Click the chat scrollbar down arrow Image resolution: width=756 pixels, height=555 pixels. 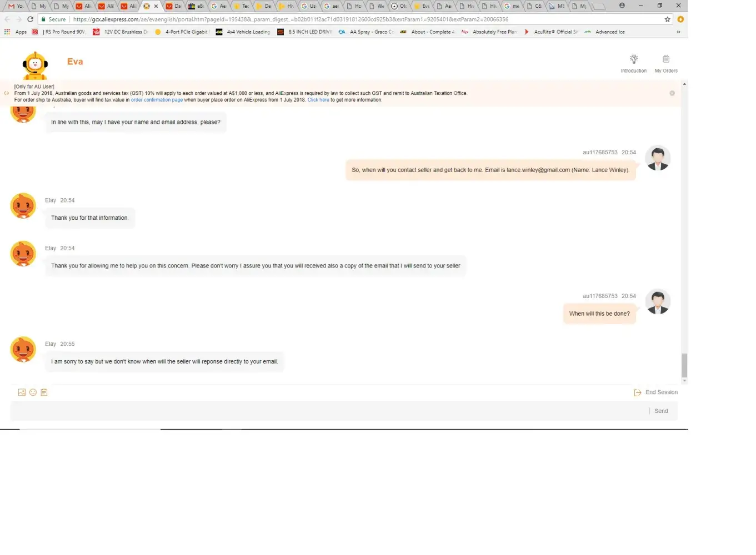684,381
